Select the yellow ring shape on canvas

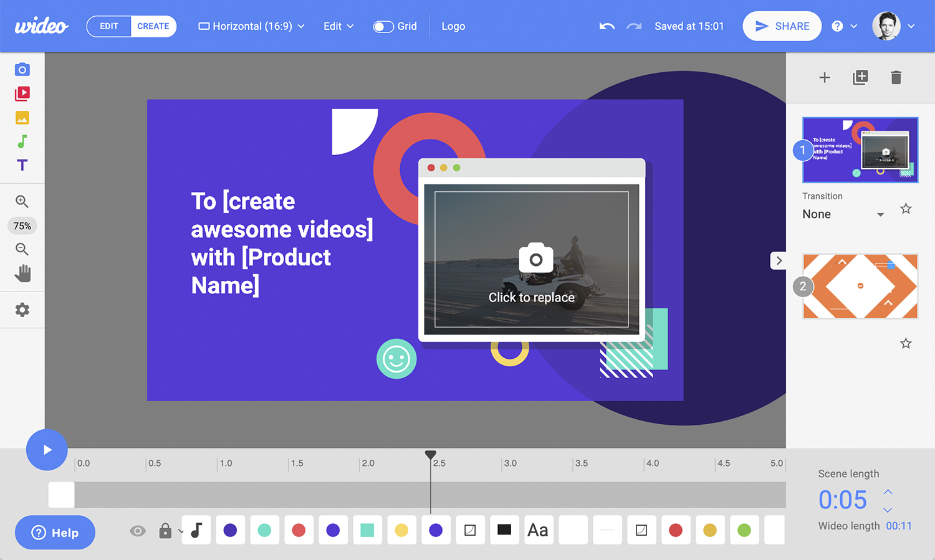tap(510, 353)
